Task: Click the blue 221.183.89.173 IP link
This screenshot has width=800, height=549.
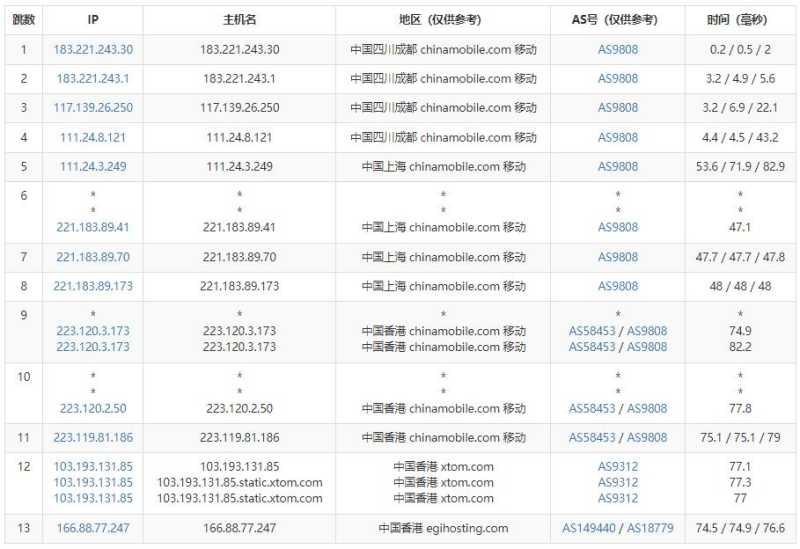Action: pyautogui.click(x=93, y=286)
